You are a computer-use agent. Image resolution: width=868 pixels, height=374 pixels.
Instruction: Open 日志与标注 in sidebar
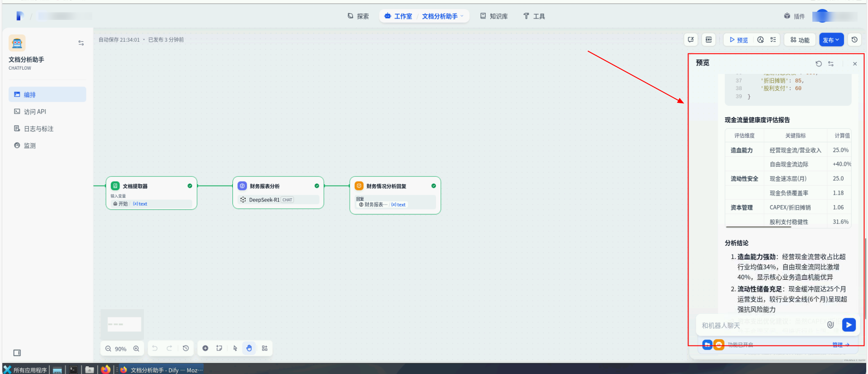47,129
